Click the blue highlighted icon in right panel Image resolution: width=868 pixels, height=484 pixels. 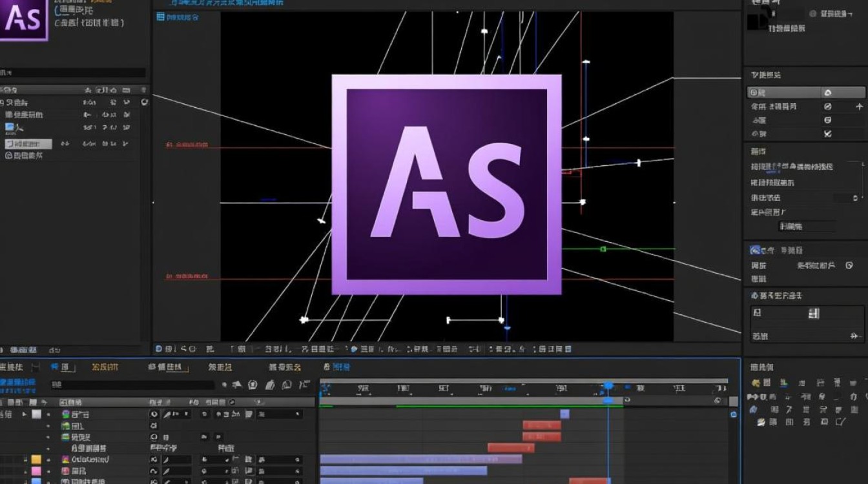pos(755,250)
